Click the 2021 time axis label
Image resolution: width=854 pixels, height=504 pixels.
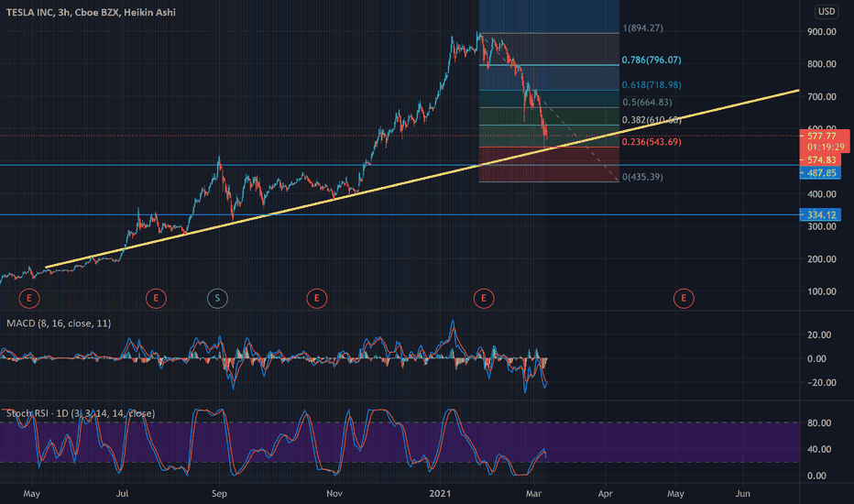[x=440, y=494]
